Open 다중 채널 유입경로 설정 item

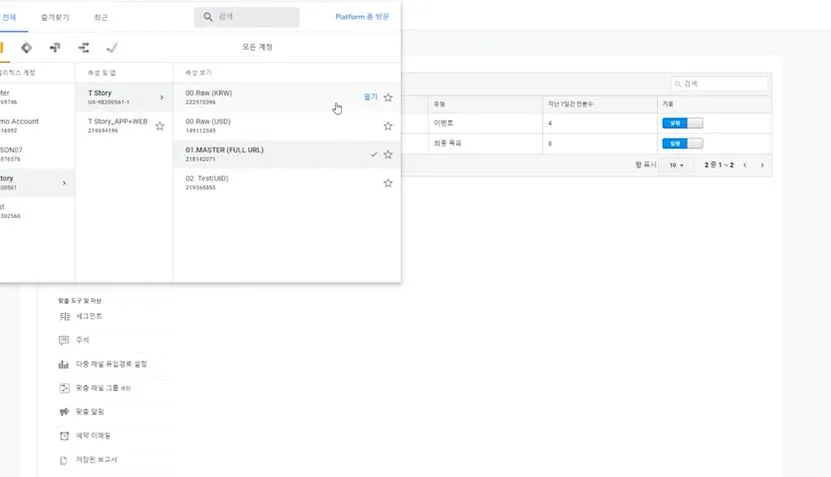pyautogui.click(x=111, y=364)
